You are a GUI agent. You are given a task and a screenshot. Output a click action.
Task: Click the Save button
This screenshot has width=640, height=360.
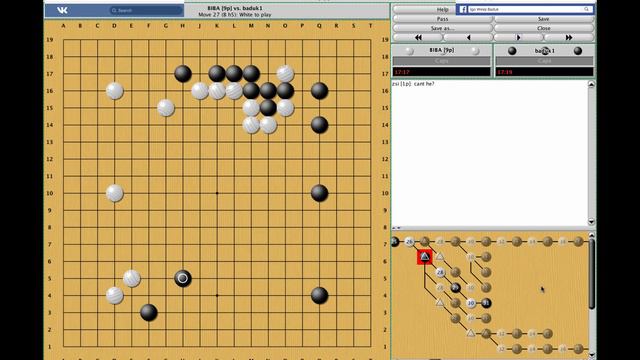point(544,19)
